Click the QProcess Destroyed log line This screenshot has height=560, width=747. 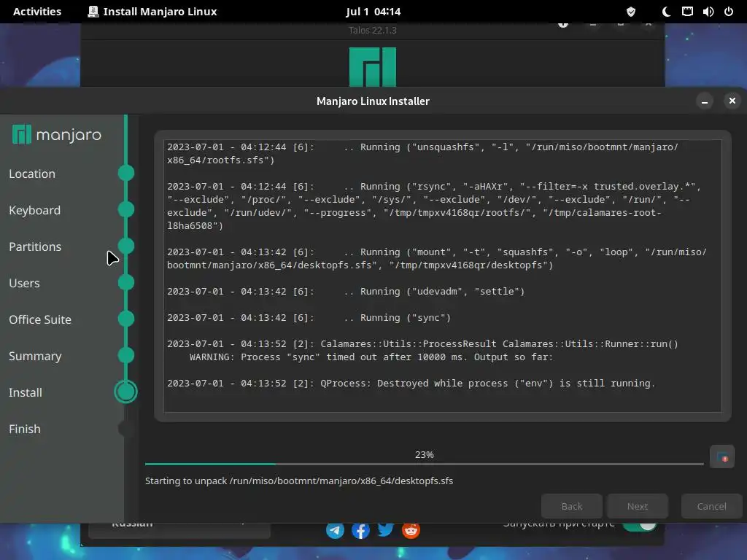411,384
